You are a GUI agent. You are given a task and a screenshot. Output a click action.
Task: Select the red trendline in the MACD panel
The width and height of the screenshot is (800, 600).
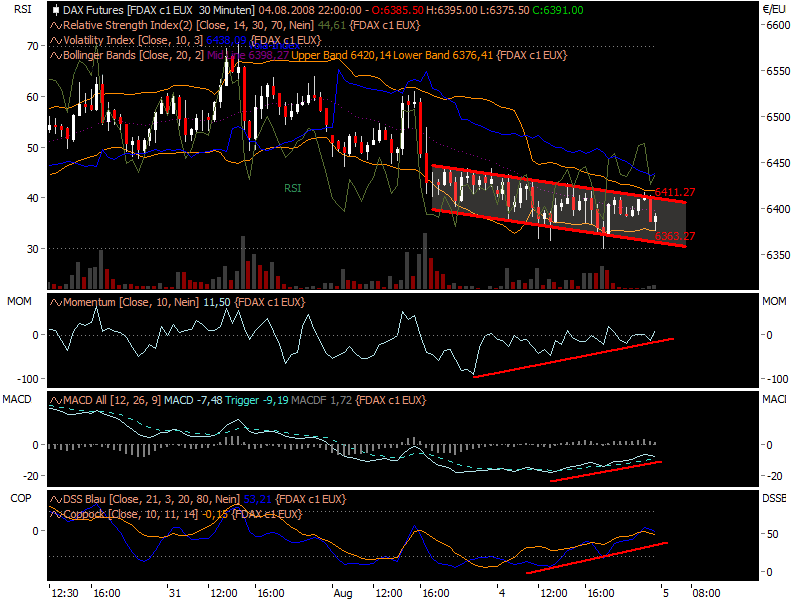[x=606, y=471]
